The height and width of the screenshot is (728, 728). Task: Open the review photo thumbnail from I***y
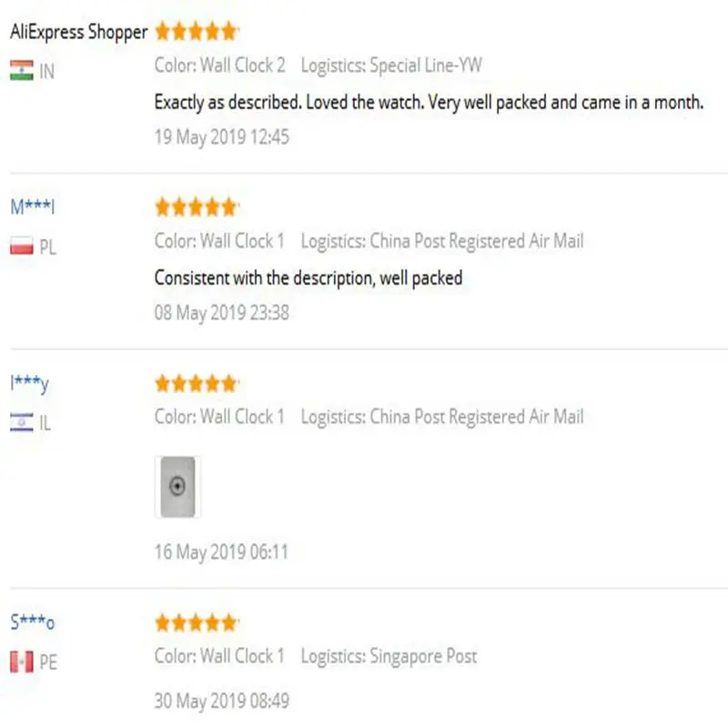[x=177, y=487]
